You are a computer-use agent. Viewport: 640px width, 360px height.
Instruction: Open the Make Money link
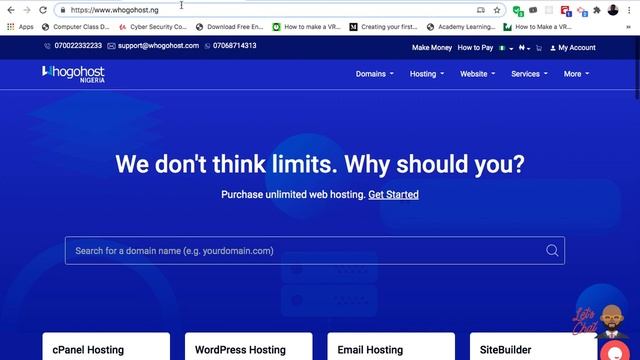coord(432,48)
